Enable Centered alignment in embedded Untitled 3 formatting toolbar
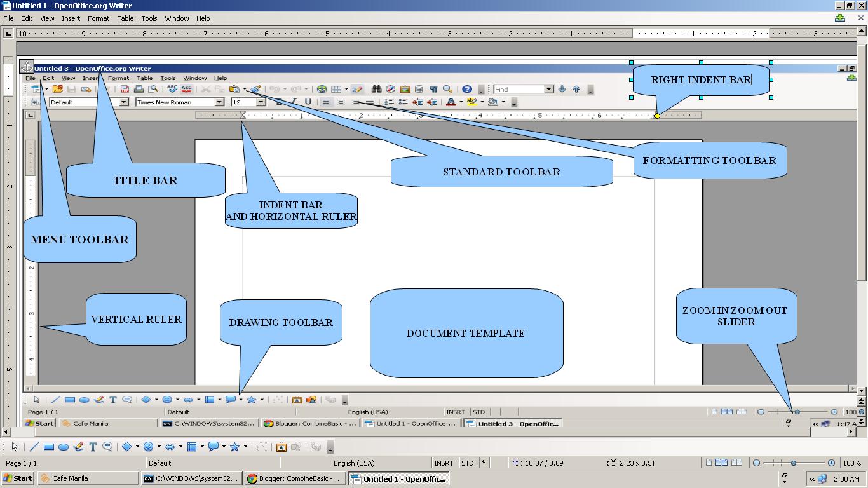 click(x=341, y=102)
